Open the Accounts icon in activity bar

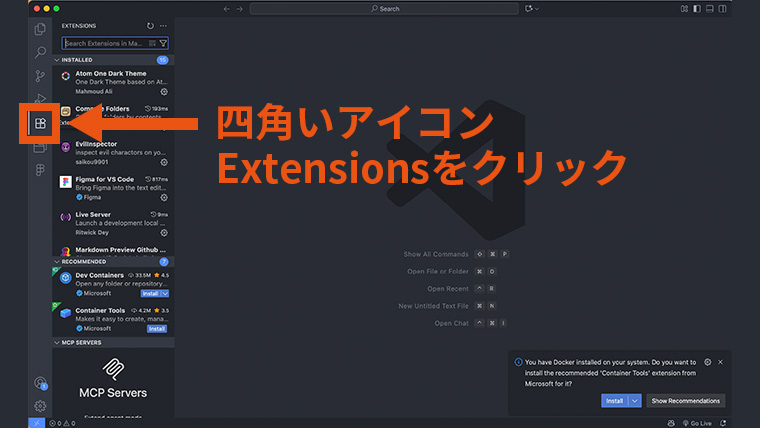(x=40, y=382)
